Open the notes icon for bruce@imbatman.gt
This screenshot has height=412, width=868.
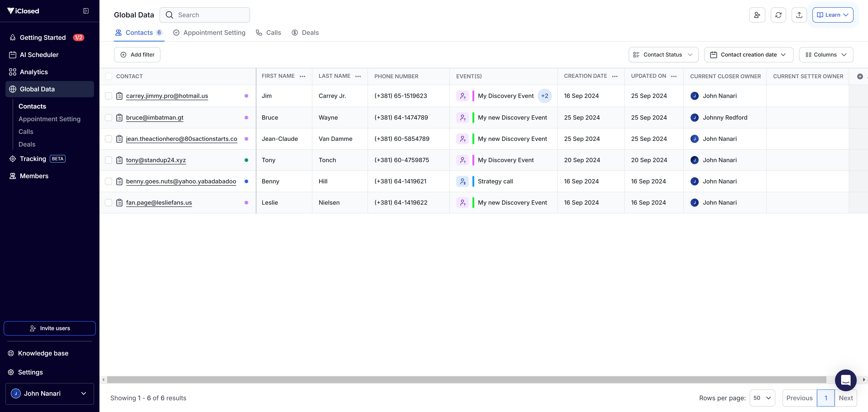pos(119,118)
